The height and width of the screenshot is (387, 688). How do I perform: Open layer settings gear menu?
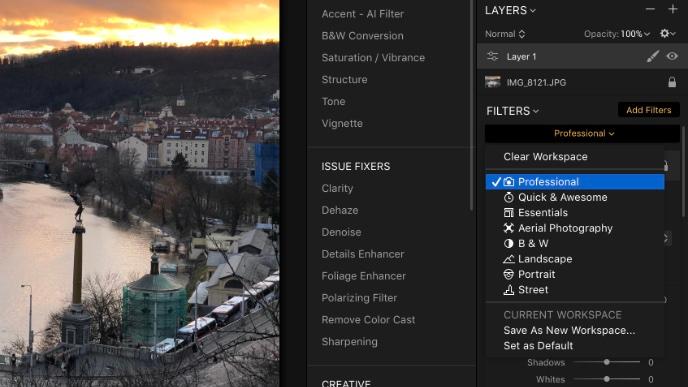(667, 33)
